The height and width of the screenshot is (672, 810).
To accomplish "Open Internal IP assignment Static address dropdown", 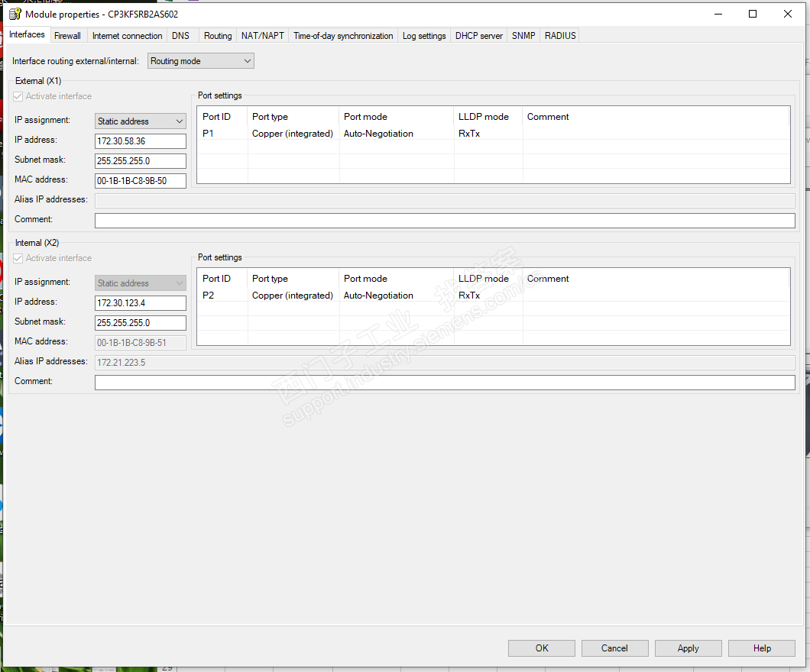I will pyautogui.click(x=140, y=283).
